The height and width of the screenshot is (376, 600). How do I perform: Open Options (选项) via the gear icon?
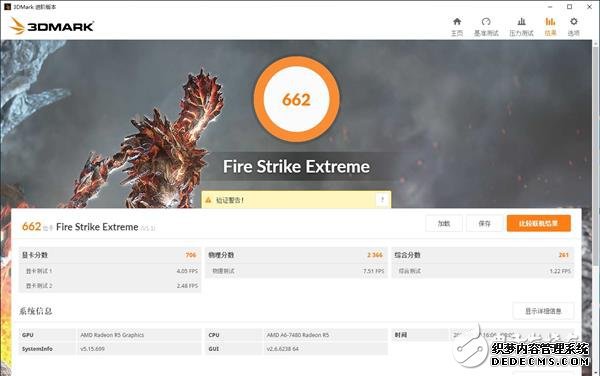click(x=573, y=27)
